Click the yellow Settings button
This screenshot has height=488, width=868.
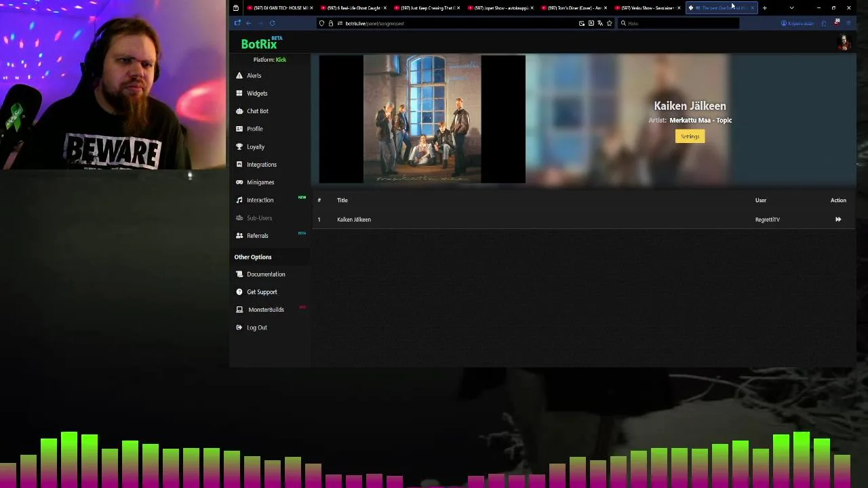click(x=690, y=136)
